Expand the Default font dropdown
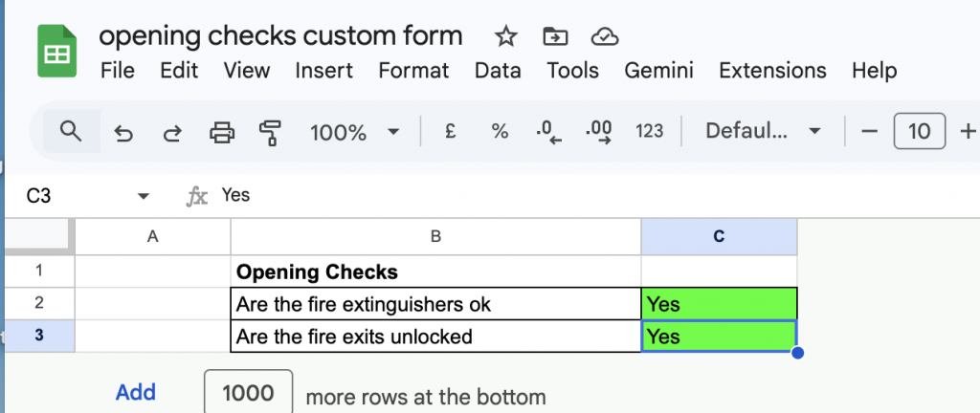Image resolution: width=980 pixels, height=413 pixels. 763,132
